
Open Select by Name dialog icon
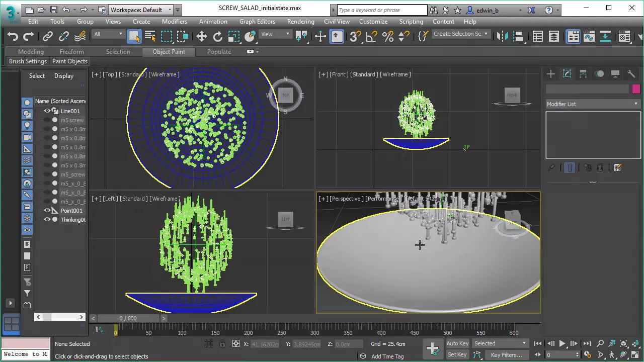coord(150,36)
